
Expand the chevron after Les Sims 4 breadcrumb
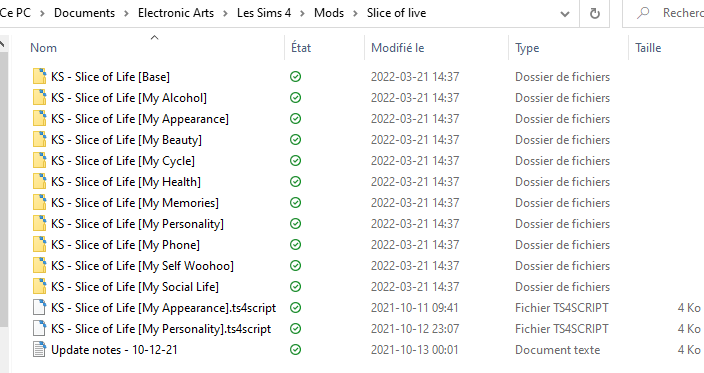302,13
